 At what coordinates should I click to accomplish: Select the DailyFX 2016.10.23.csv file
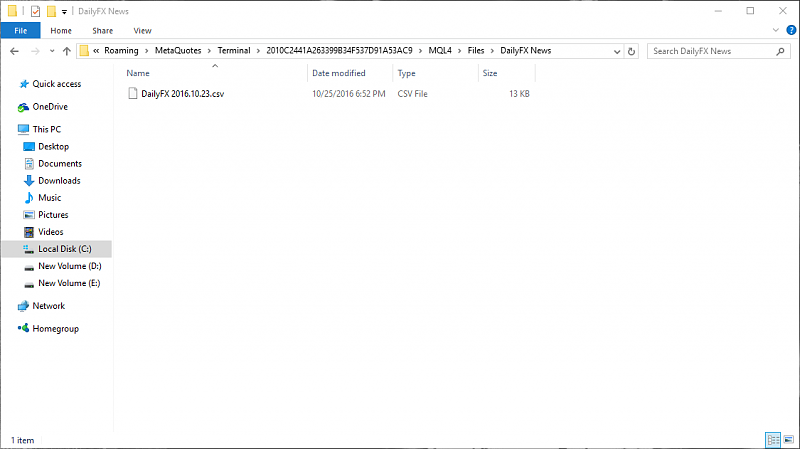[x=183, y=94]
